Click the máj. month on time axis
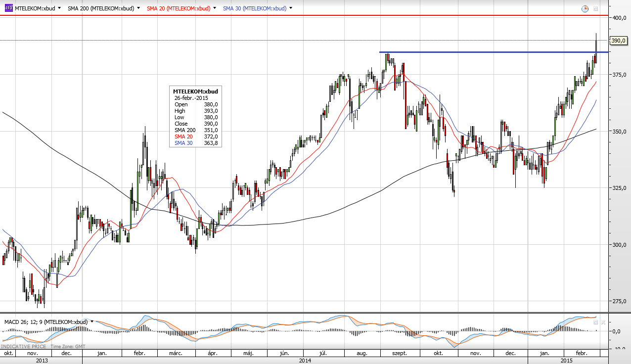 [249, 354]
